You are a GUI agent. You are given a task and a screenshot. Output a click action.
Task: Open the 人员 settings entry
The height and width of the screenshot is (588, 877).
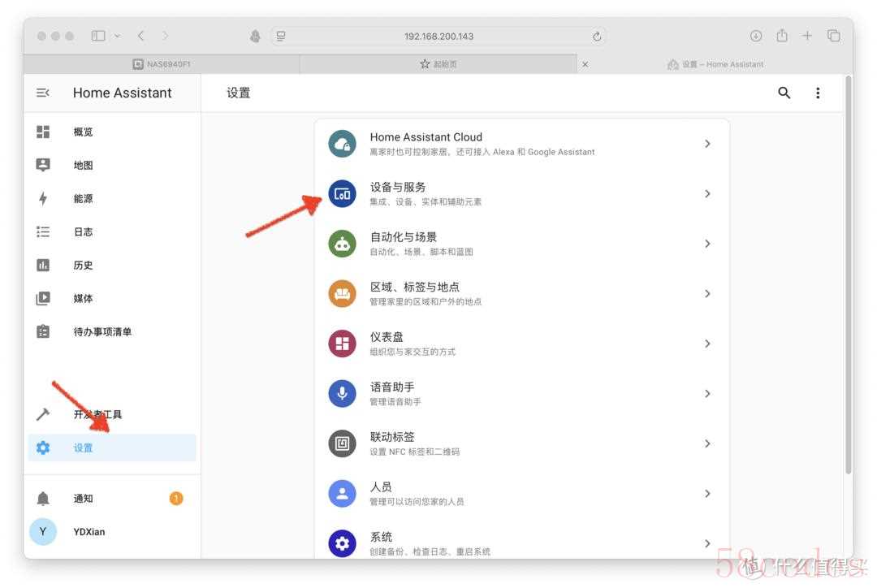[522, 494]
